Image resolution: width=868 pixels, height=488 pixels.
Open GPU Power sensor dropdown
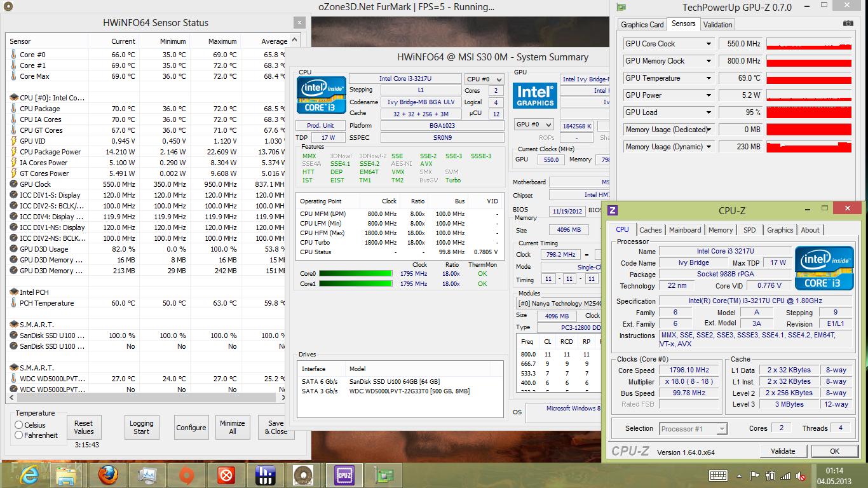click(x=709, y=95)
